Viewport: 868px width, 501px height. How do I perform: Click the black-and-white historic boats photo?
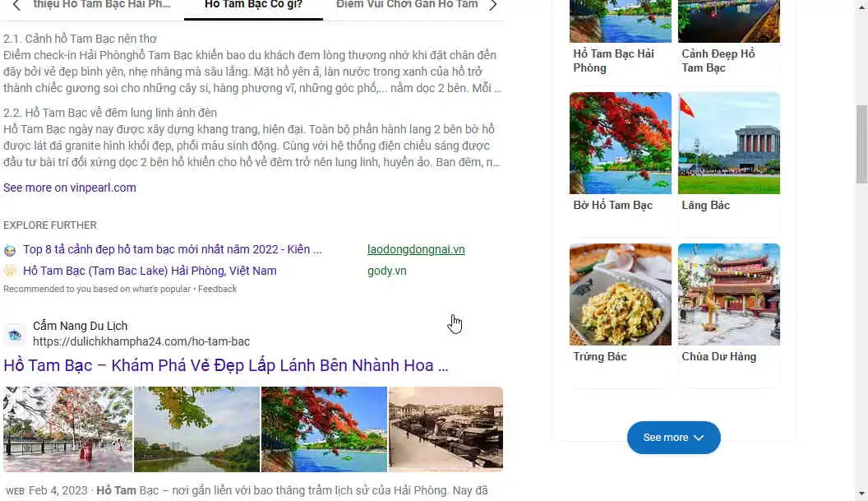click(x=446, y=429)
